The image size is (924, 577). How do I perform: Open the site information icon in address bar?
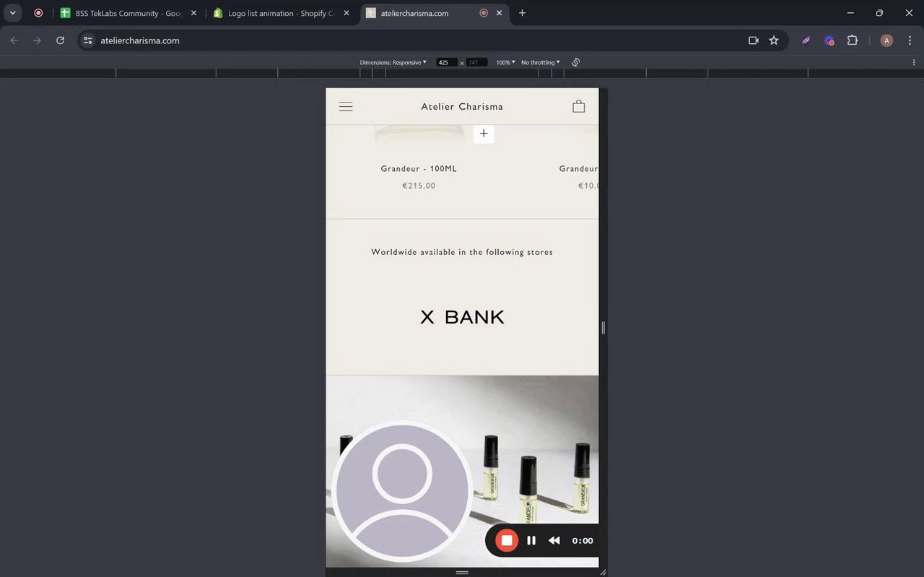88,40
